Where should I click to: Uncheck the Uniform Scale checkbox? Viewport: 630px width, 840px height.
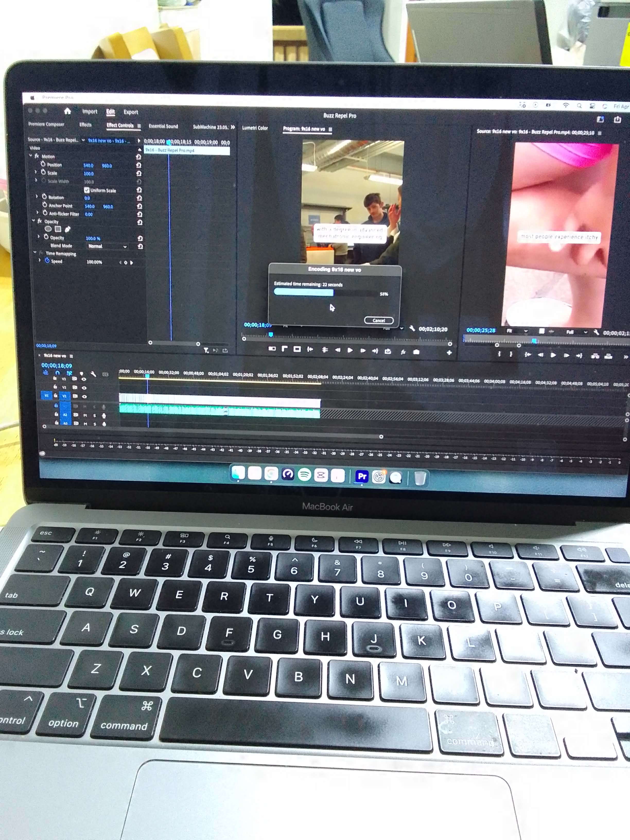[x=86, y=190]
